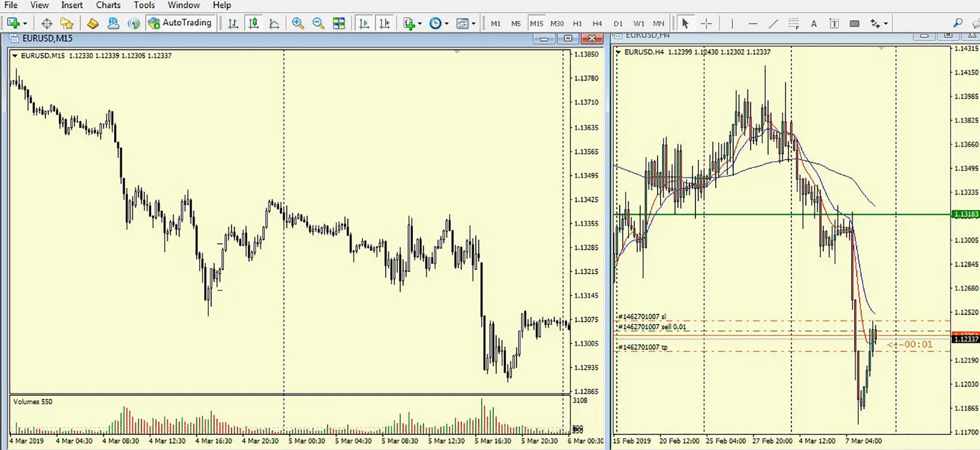
Task: Switch chart to candlestick mode
Action: click(254, 23)
